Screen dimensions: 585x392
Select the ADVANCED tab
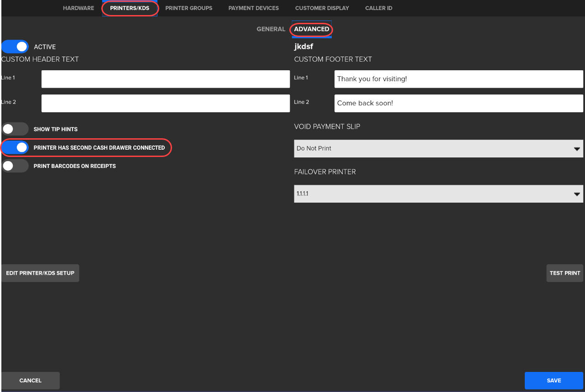[x=311, y=29]
